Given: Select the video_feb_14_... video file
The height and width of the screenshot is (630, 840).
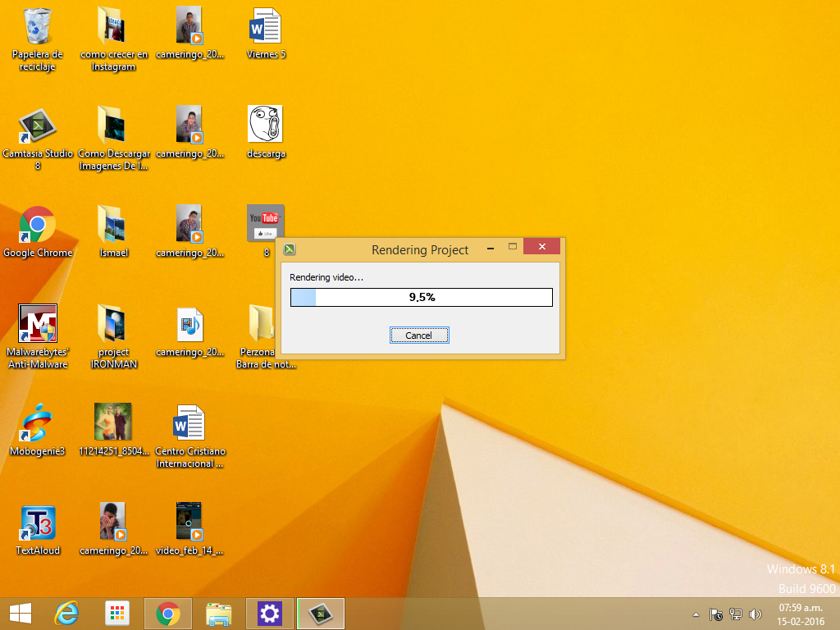Looking at the screenshot, I should coord(189,529).
